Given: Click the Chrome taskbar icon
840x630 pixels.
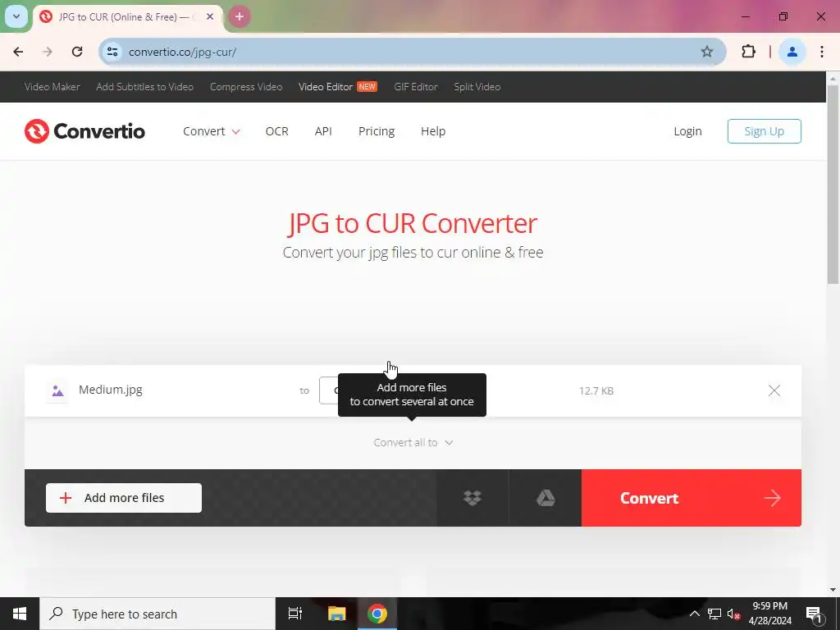Looking at the screenshot, I should click(x=377, y=614).
